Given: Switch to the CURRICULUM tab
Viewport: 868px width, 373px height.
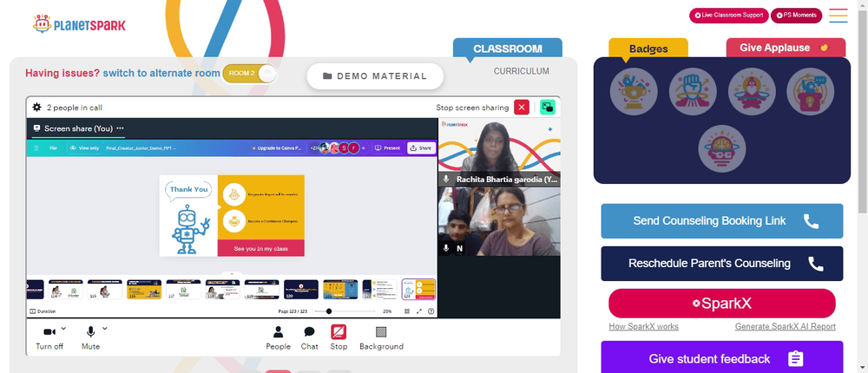Looking at the screenshot, I should click(x=522, y=71).
